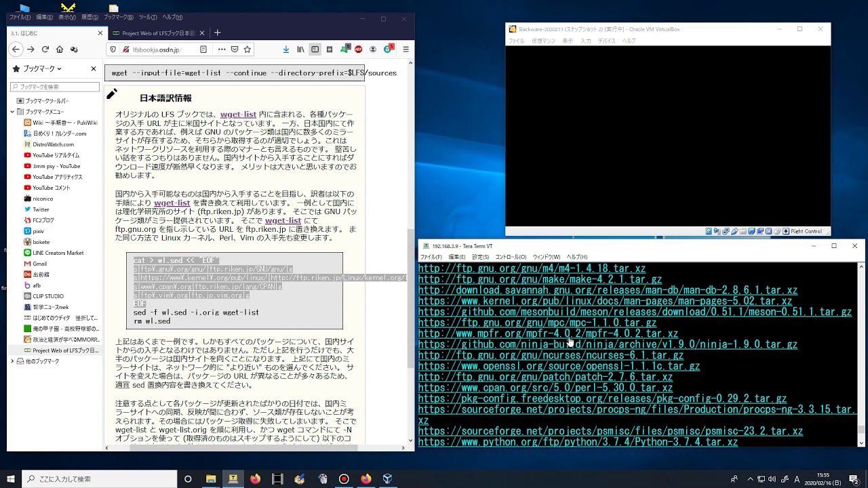
Task: Reload the current Firefox page
Action: (x=45, y=49)
